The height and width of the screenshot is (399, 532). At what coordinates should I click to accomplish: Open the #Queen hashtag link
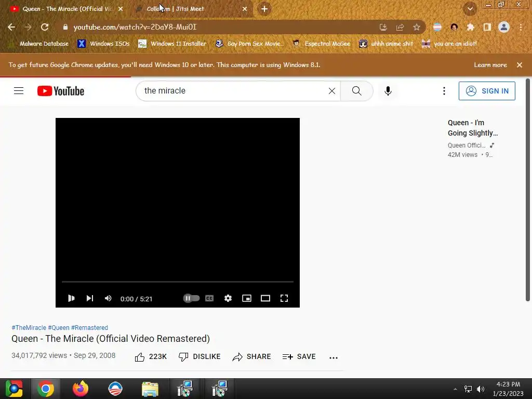[x=58, y=328]
